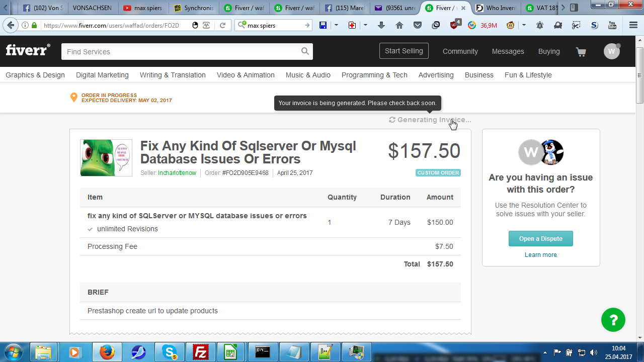Close the active Fiverr tab

(463, 8)
